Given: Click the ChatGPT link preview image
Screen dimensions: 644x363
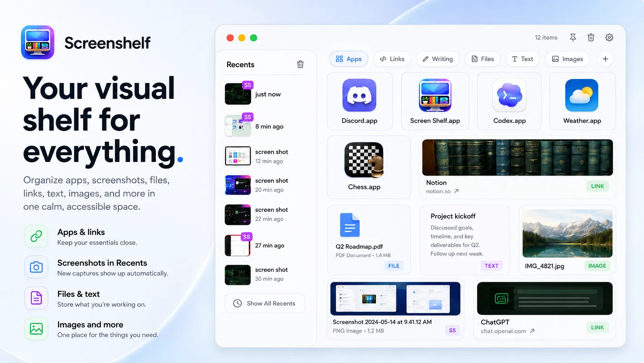Looking at the screenshot, I should click(x=545, y=299).
